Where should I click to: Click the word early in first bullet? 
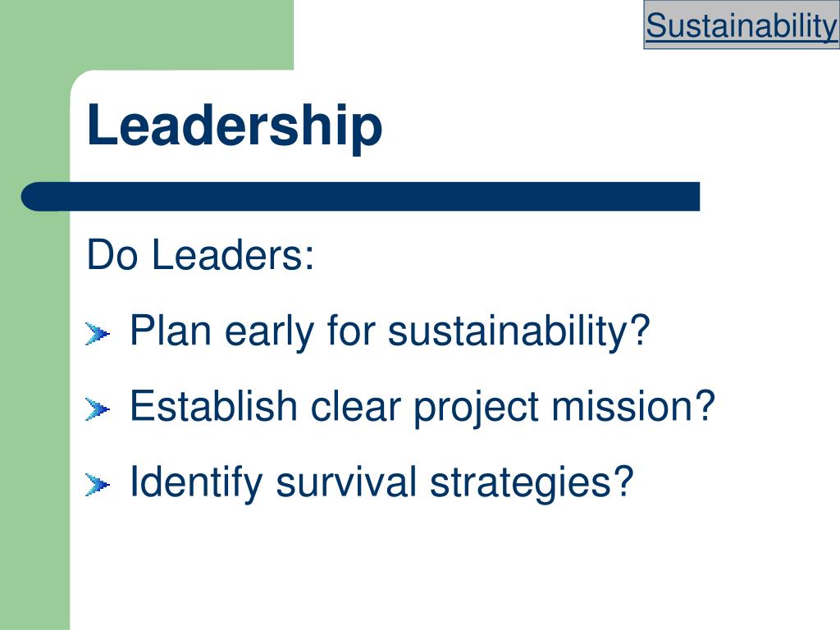(269, 332)
